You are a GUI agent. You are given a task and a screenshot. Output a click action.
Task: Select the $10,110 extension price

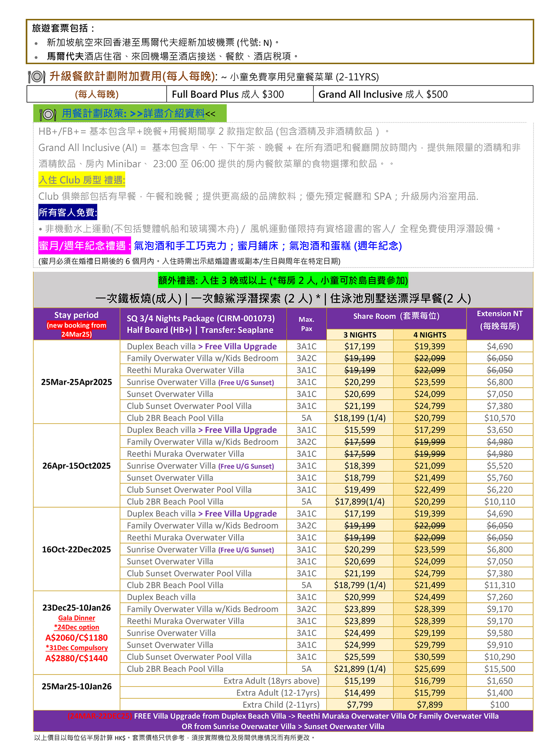(500, 502)
